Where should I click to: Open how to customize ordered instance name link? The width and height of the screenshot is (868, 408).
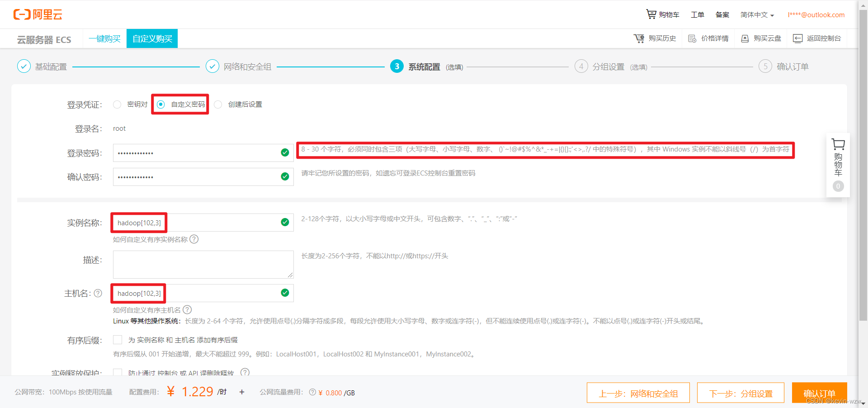coord(150,239)
